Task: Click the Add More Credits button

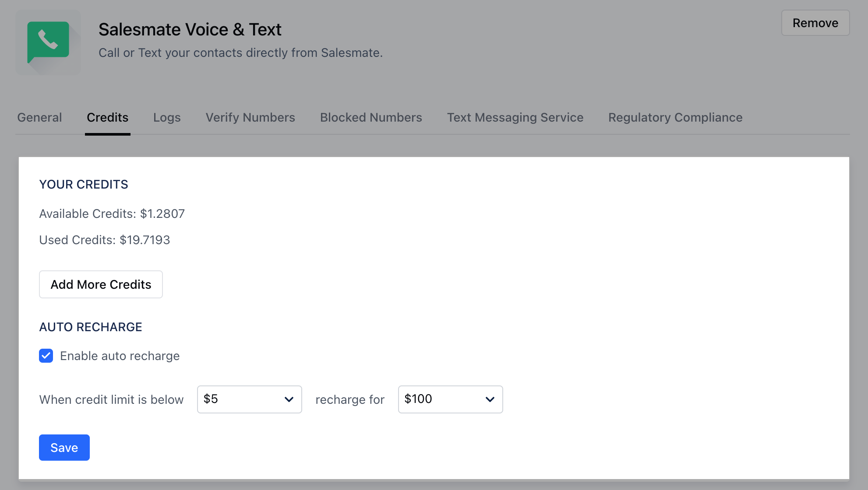Action: (101, 284)
